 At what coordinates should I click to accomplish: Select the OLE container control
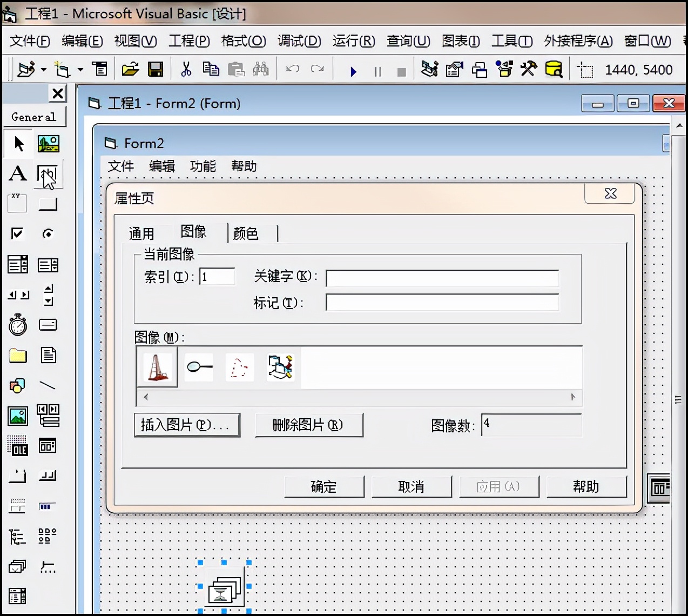[18, 446]
